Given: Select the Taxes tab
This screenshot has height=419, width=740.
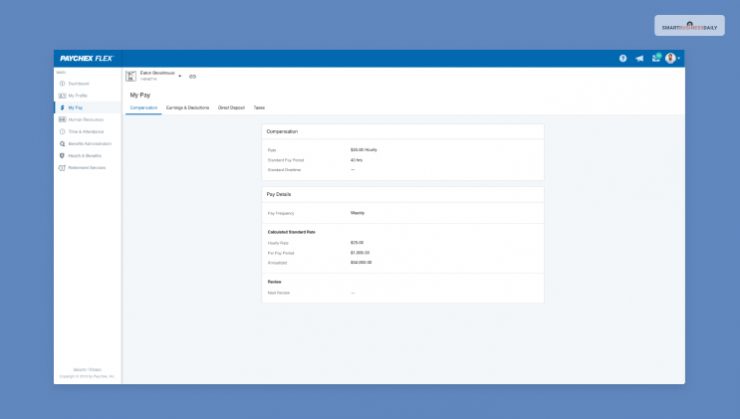Looking at the screenshot, I should [x=259, y=107].
